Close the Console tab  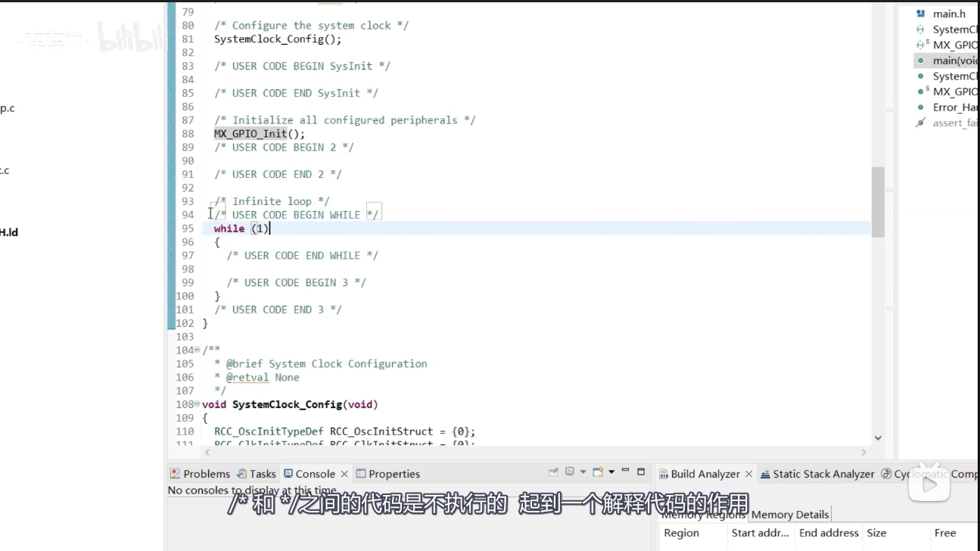344,474
